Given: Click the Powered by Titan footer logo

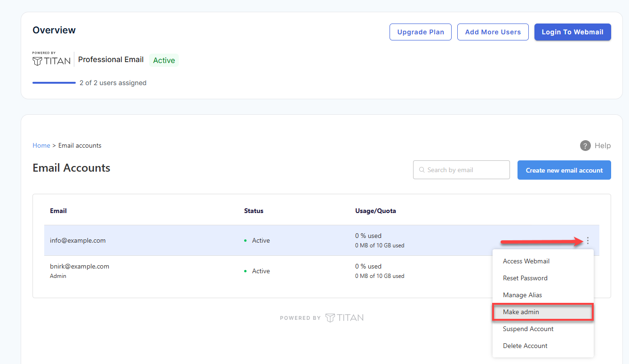Looking at the screenshot, I should (x=322, y=318).
